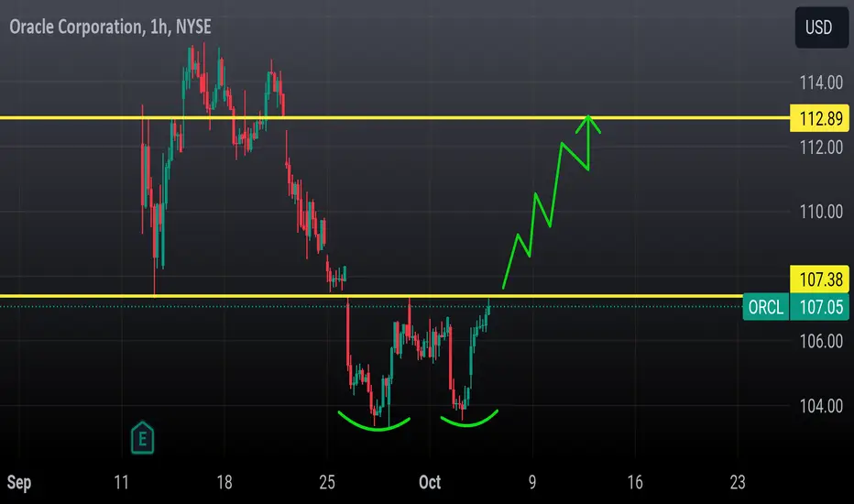The image size is (854, 504).
Task: Click the 18 date label
Action: coord(224,482)
